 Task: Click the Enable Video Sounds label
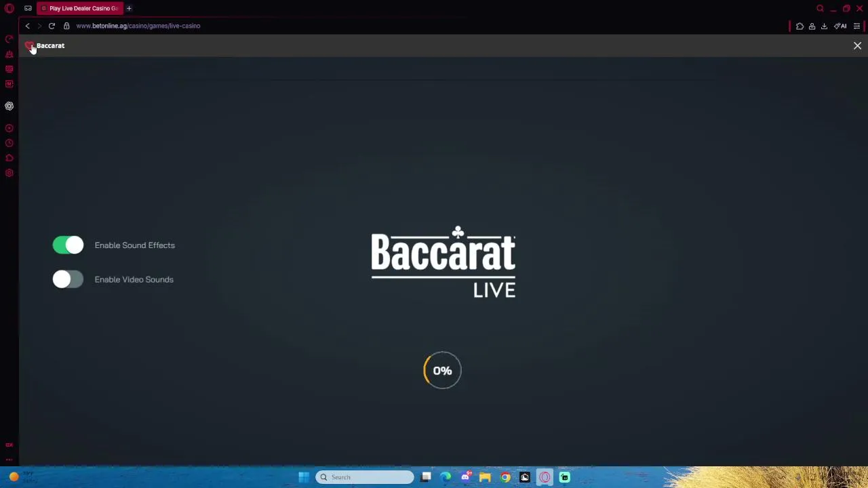click(x=134, y=279)
